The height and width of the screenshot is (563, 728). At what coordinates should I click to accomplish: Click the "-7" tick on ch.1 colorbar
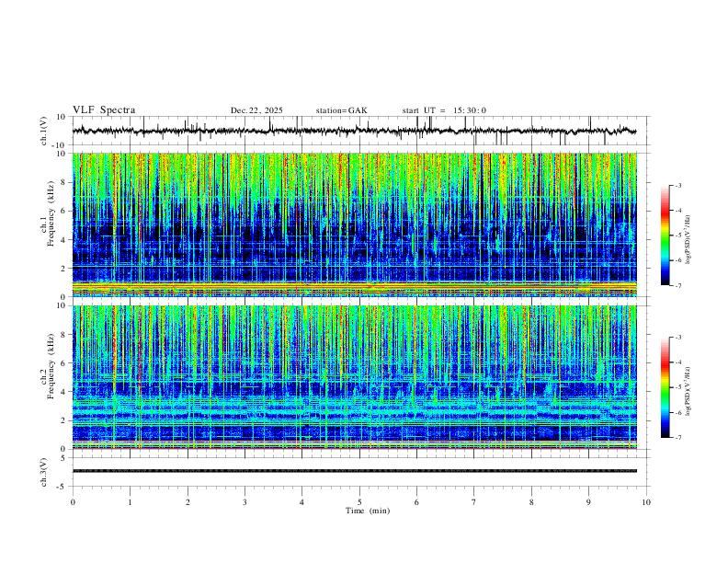[678, 285]
